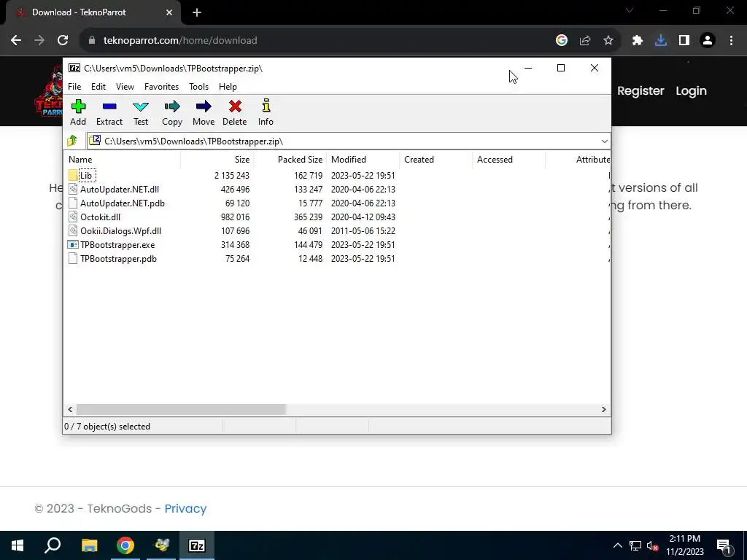Sort by the Size column header
This screenshot has width=747, height=560.
click(x=217, y=160)
